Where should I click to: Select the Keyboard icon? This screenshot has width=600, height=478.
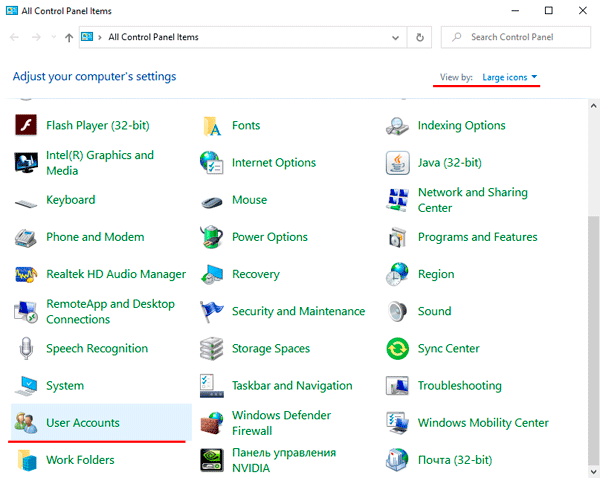[26, 203]
